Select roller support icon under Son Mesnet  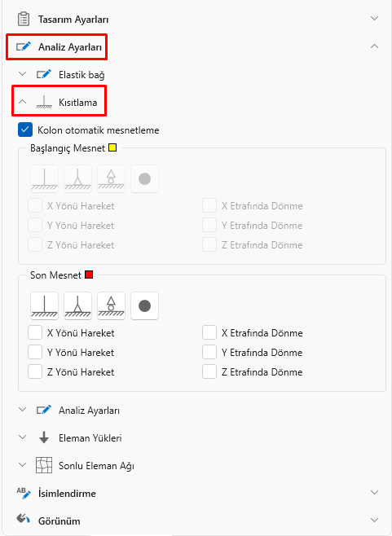(x=111, y=306)
